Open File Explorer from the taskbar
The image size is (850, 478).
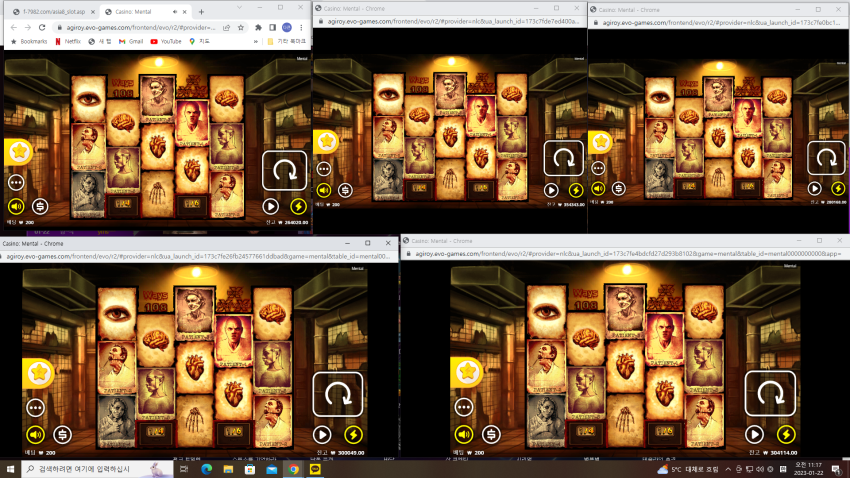click(228, 469)
